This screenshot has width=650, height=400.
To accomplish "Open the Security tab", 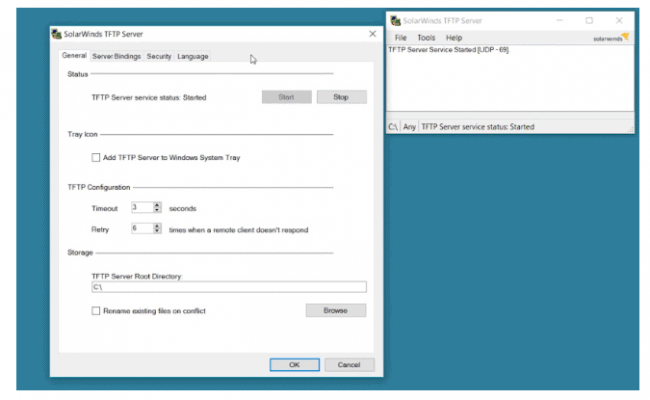I will tap(159, 56).
